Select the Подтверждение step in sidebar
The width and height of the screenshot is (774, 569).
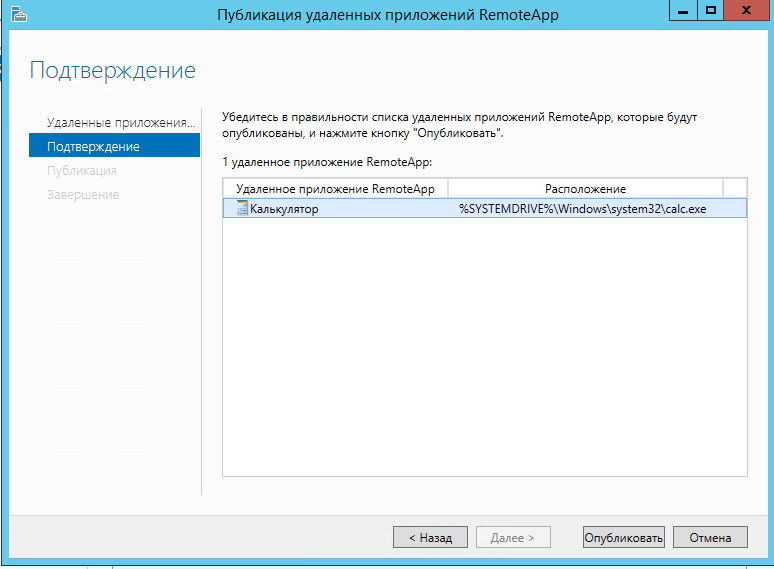tap(115, 146)
